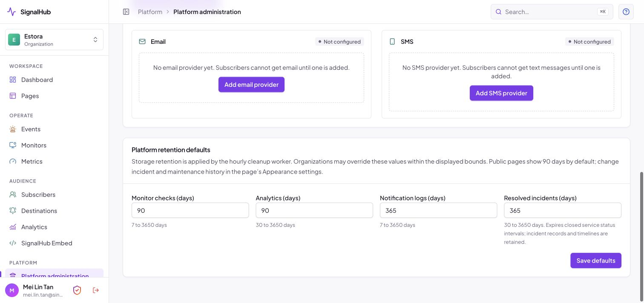Click the Analytics chart icon
Image resolution: width=644 pixels, height=303 pixels.
pos(13,227)
